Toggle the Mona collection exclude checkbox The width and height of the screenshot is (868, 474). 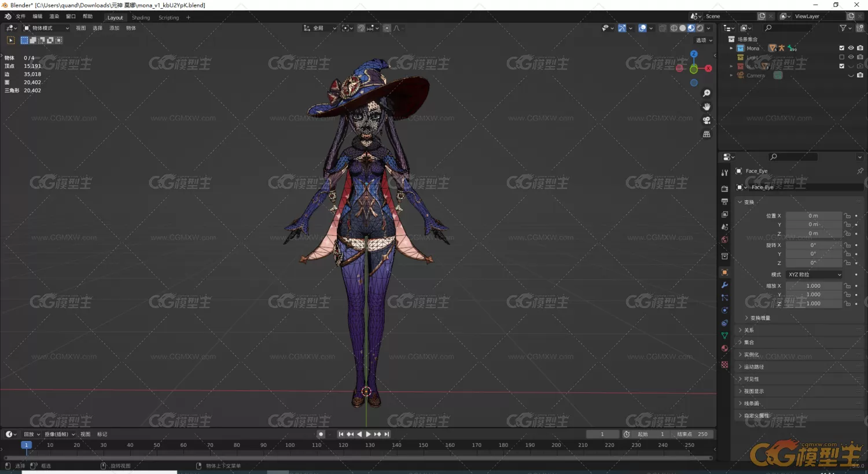842,48
